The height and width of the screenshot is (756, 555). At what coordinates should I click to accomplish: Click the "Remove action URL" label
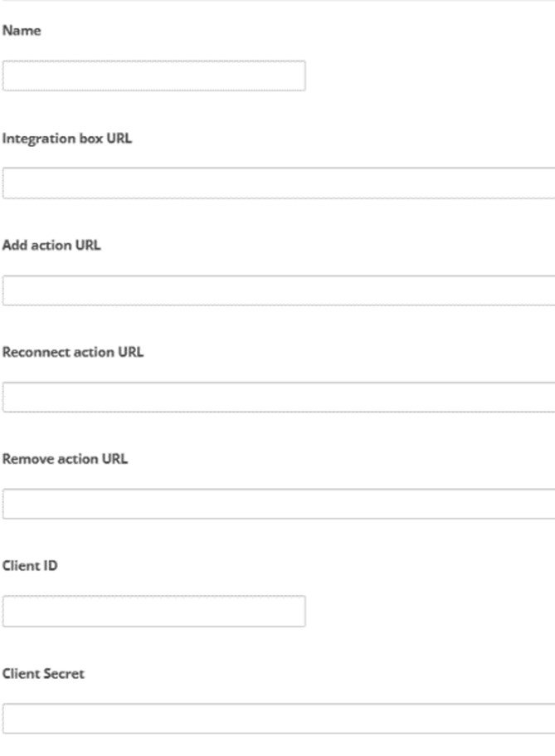click(x=65, y=459)
